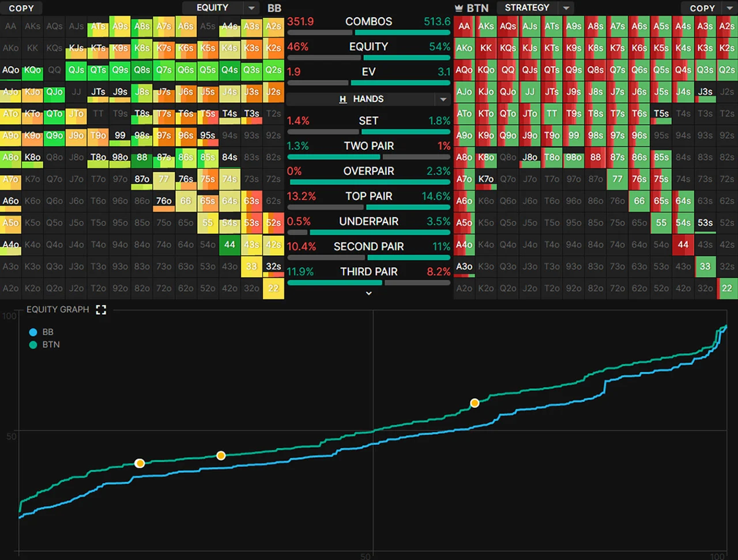
Task: Select the KQo cell in the BB matrix
Action: point(32,70)
